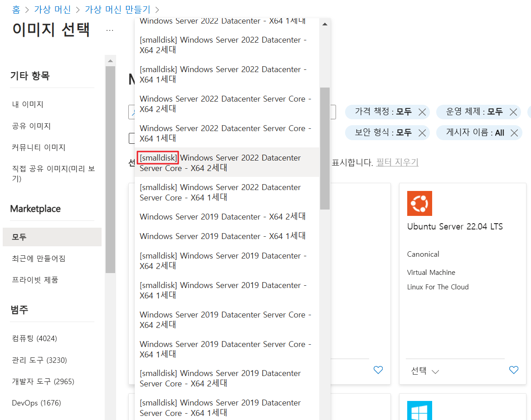Choose Windows Server 2019 Datacenter Server Core 1세대

point(227,349)
